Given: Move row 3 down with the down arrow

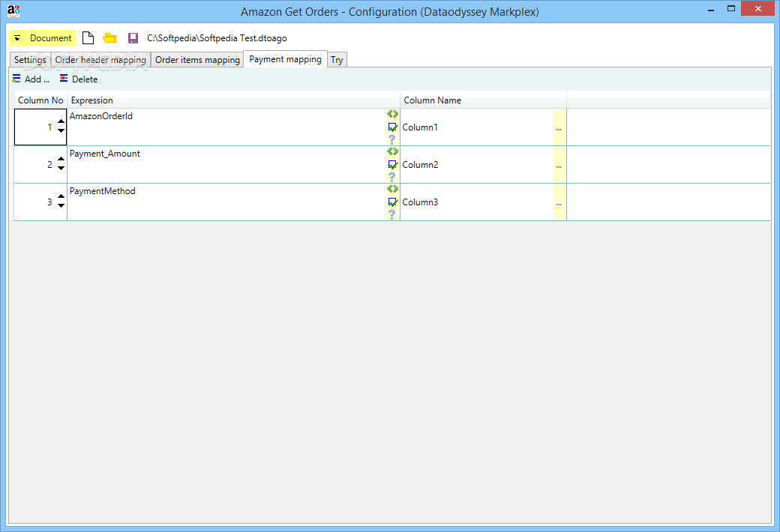Looking at the screenshot, I should click(61, 205).
